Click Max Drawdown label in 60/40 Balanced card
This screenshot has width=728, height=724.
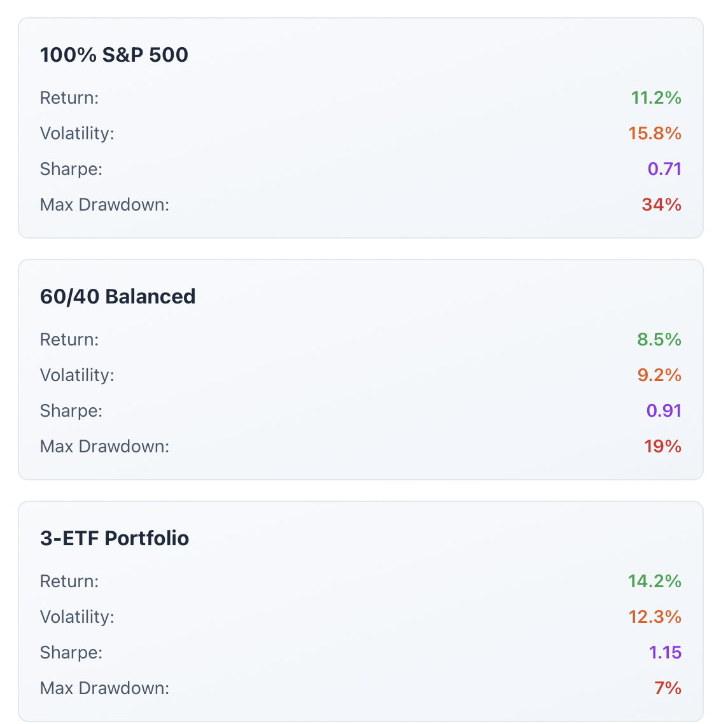(104, 447)
